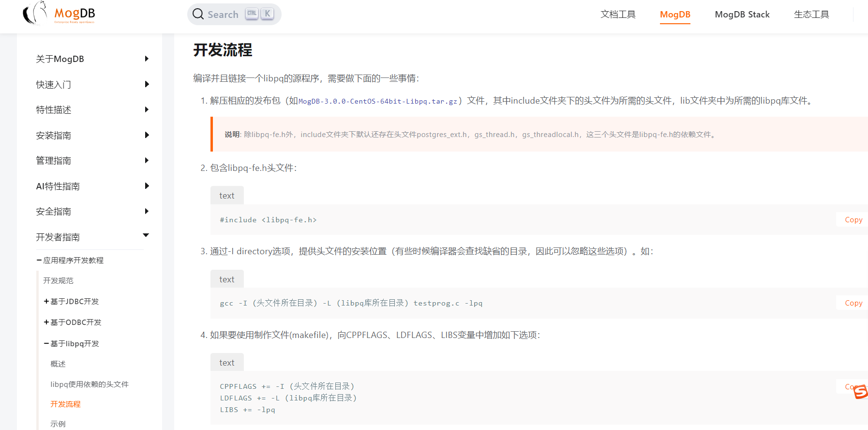Click the '#include <libpq-fe.h>' code line
The width and height of the screenshot is (868, 430).
click(x=268, y=220)
